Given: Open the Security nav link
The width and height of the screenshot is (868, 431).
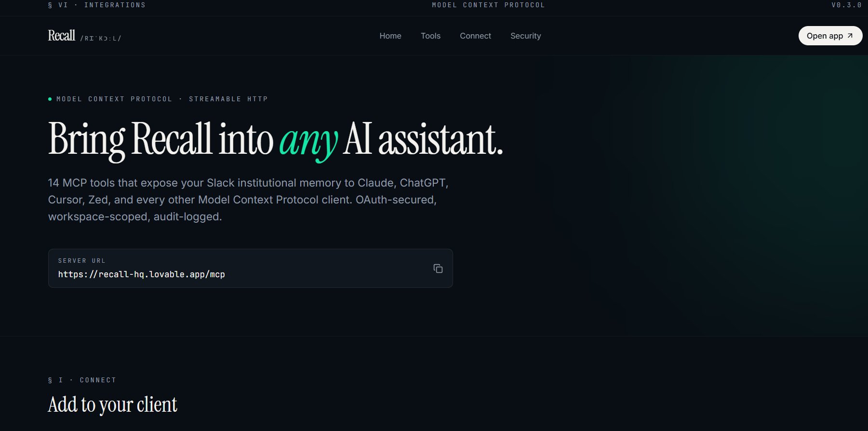Looking at the screenshot, I should (525, 36).
